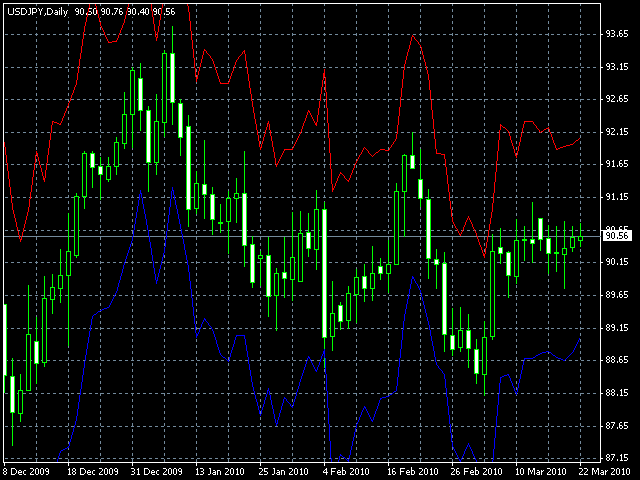Click the 8 Dec 2009 date label
This screenshot has width=640, height=480.
(x=27, y=472)
